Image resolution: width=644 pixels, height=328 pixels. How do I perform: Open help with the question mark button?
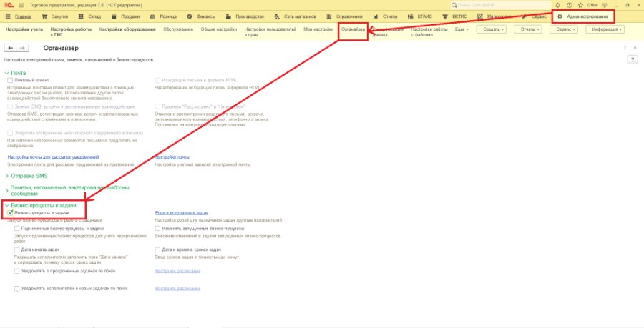pyautogui.click(x=633, y=60)
